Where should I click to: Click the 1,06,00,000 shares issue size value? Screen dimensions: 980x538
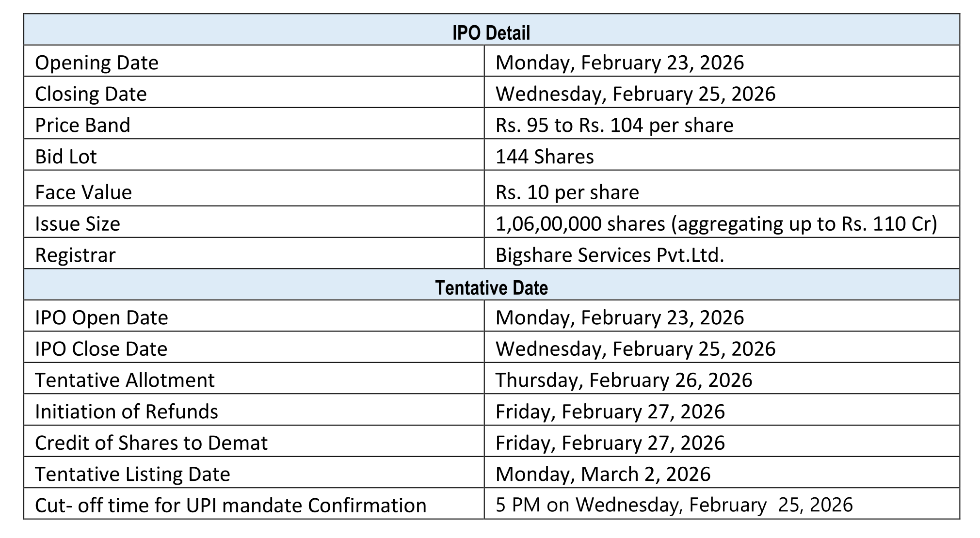(716, 223)
